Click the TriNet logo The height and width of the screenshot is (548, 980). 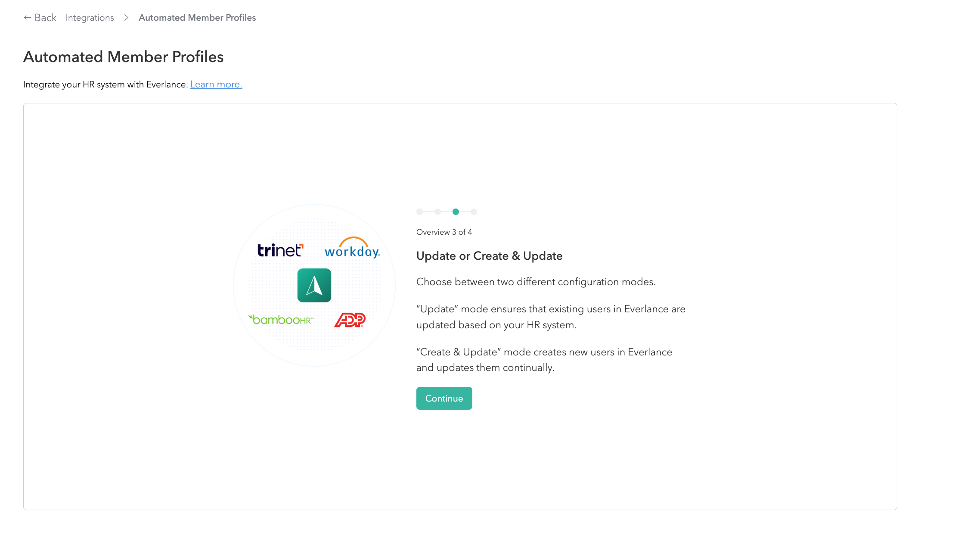coord(280,250)
